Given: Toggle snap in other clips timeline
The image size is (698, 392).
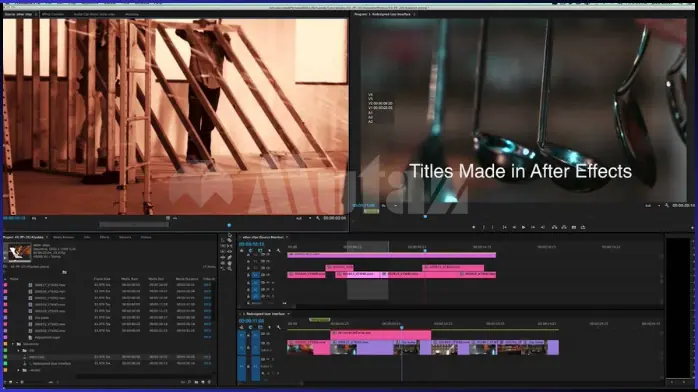Looking at the screenshot, I should click(x=251, y=251).
